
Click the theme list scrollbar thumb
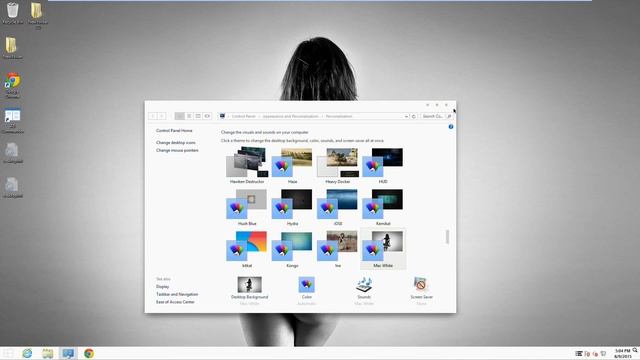[x=447, y=237]
